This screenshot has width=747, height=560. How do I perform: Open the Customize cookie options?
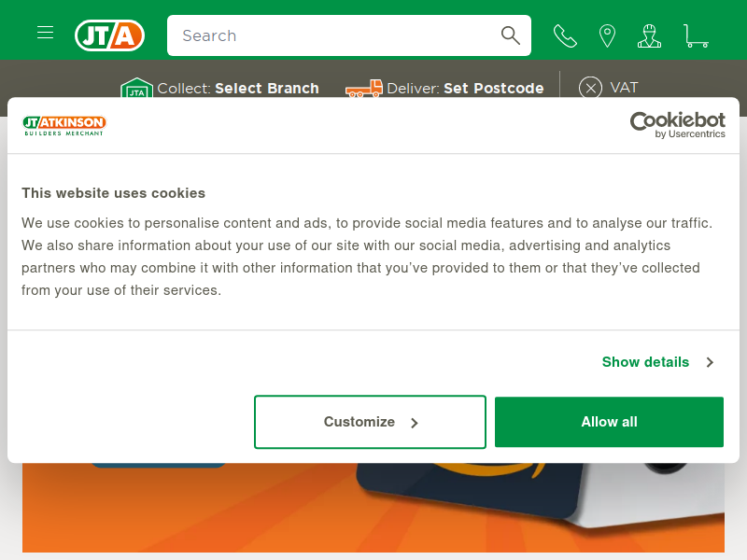point(370,422)
